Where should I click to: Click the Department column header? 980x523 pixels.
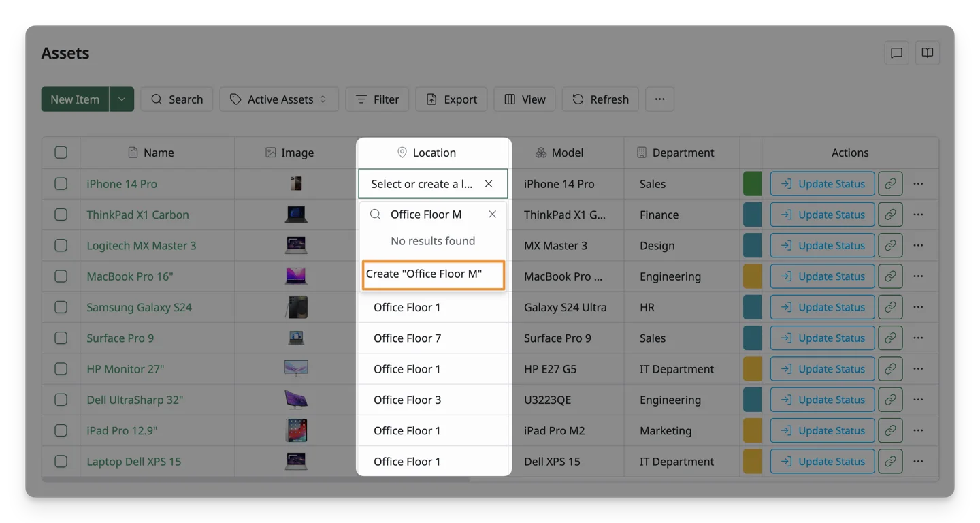[x=682, y=153]
